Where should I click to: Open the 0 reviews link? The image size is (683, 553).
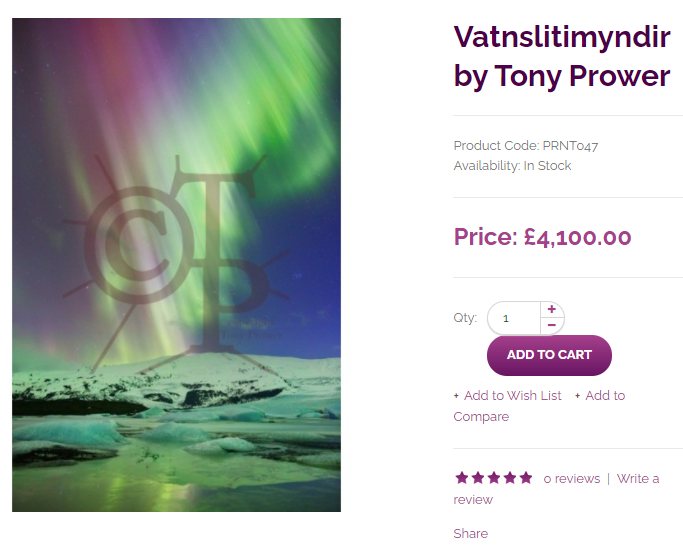click(x=571, y=479)
